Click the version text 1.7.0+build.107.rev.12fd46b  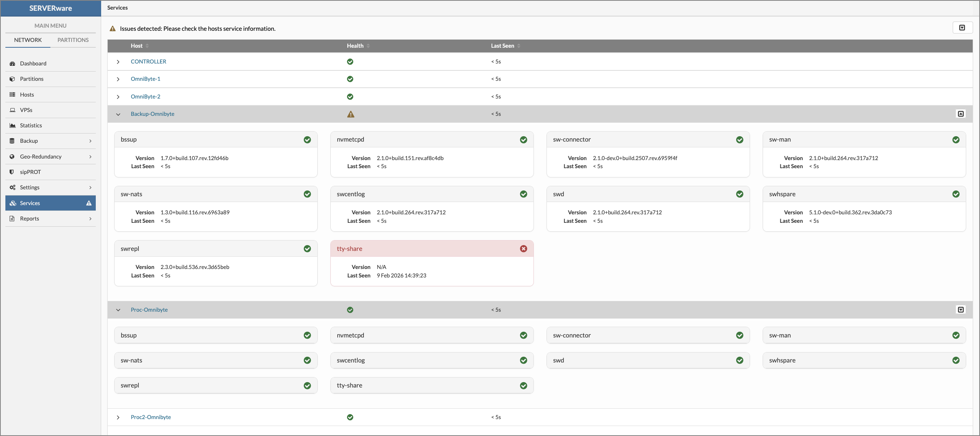[x=194, y=158]
